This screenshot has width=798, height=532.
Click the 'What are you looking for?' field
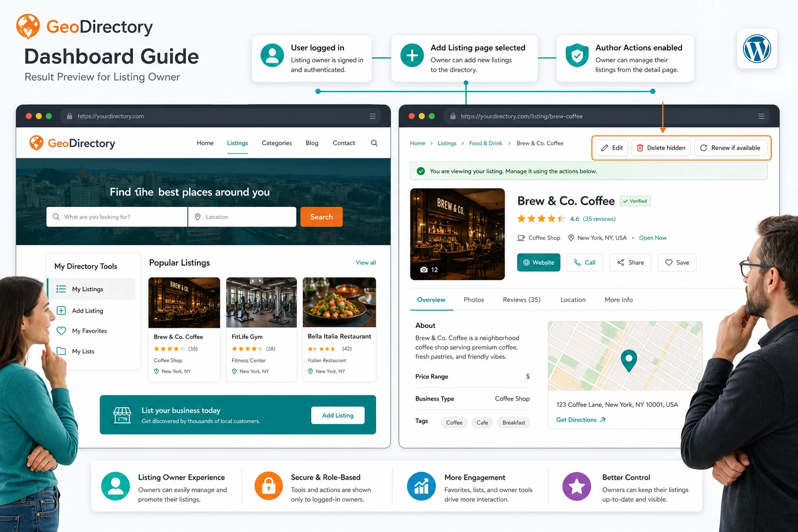point(117,217)
